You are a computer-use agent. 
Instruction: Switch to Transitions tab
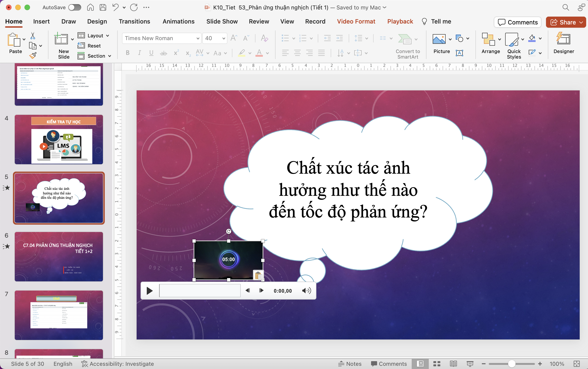[x=134, y=21]
